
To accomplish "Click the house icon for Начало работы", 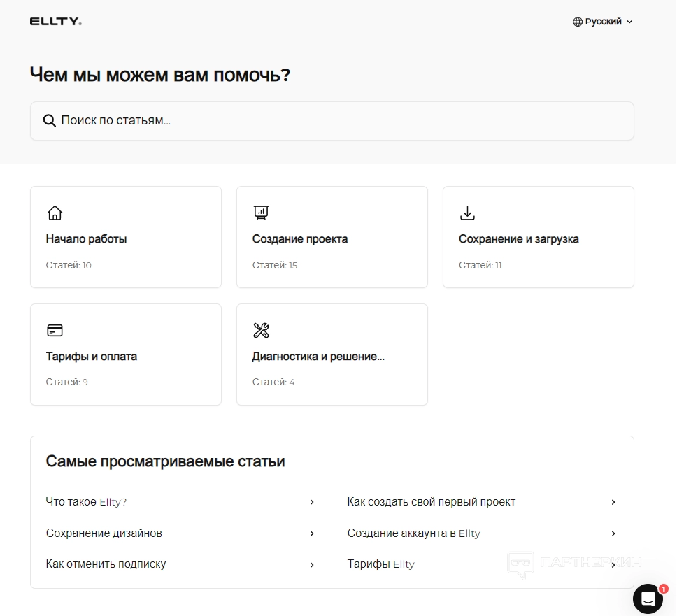I will point(55,213).
